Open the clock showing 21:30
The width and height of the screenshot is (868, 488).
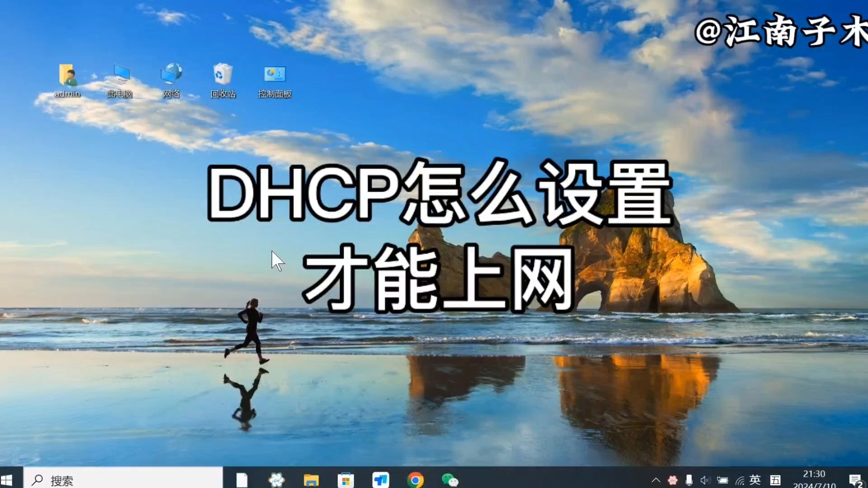tap(814, 479)
